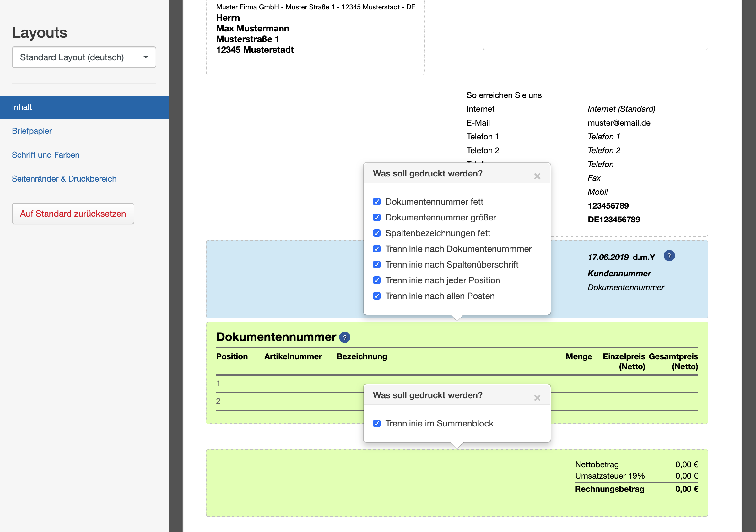756x532 pixels.
Task: Open the Standard Layout (deutsch) dropdown
Action: [x=84, y=57]
